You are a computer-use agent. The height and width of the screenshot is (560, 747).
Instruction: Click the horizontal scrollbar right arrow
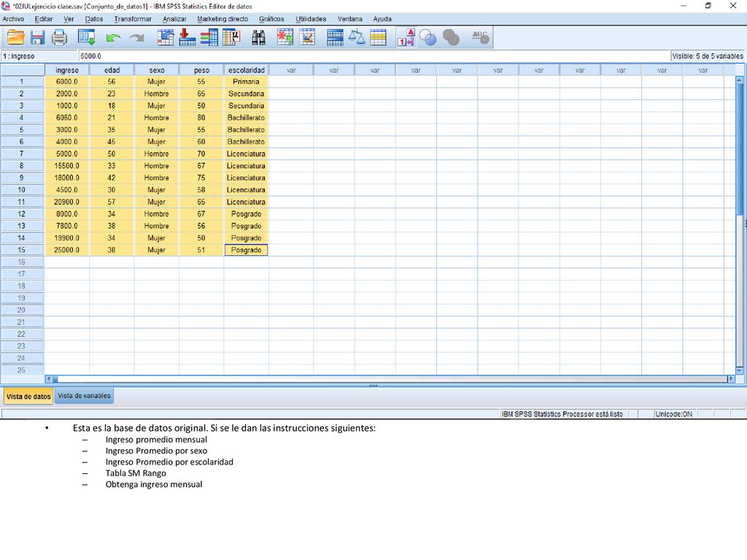coord(731,379)
